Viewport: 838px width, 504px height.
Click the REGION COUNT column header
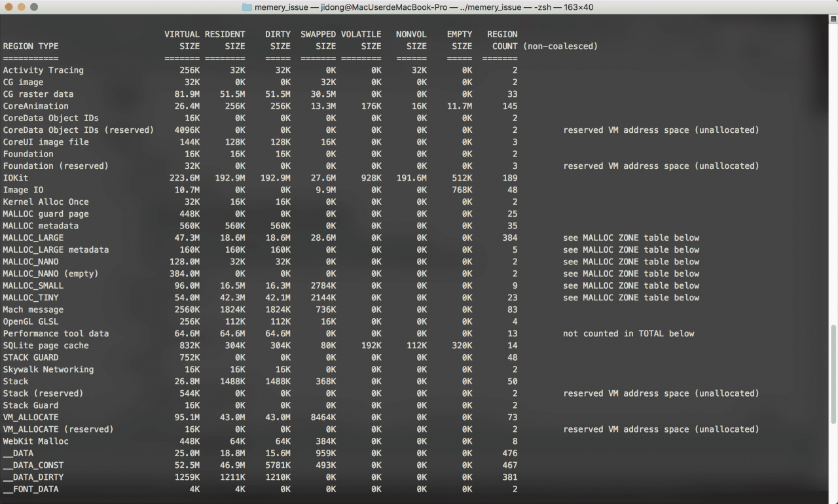point(502,40)
